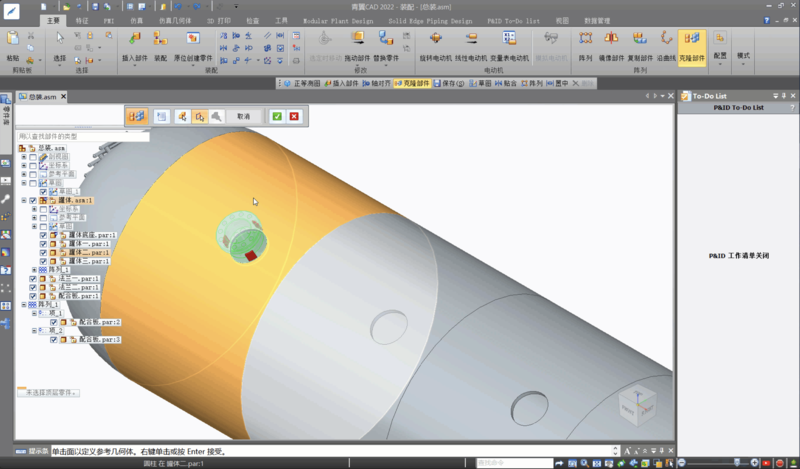The height and width of the screenshot is (469, 800).
Task: Click the view orientation cube
Action: (637, 405)
